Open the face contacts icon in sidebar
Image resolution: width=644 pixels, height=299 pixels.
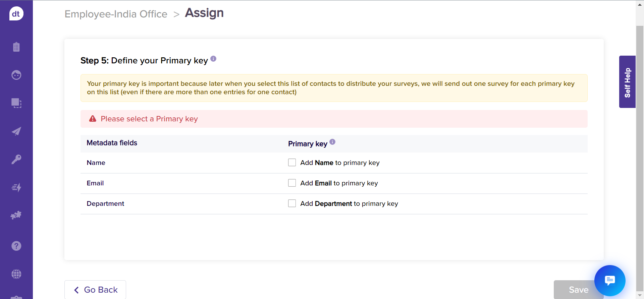(16, 75)
